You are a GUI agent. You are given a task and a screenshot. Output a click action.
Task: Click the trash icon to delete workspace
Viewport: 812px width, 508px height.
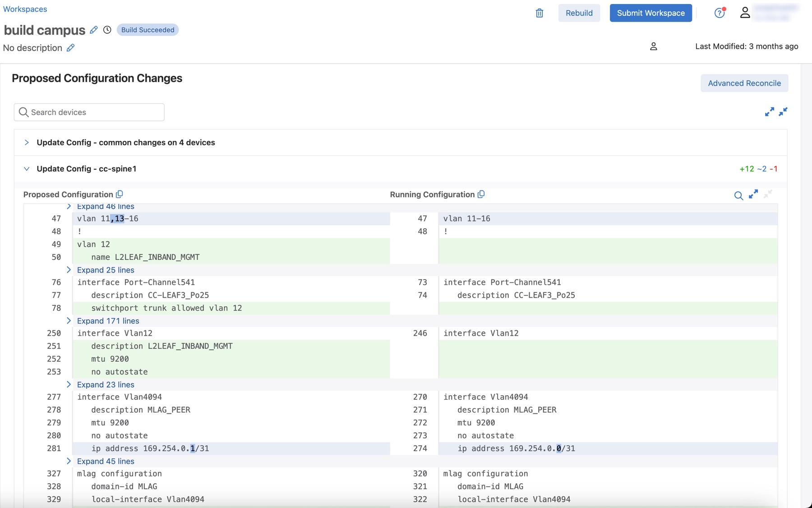[x=539, y=13]
